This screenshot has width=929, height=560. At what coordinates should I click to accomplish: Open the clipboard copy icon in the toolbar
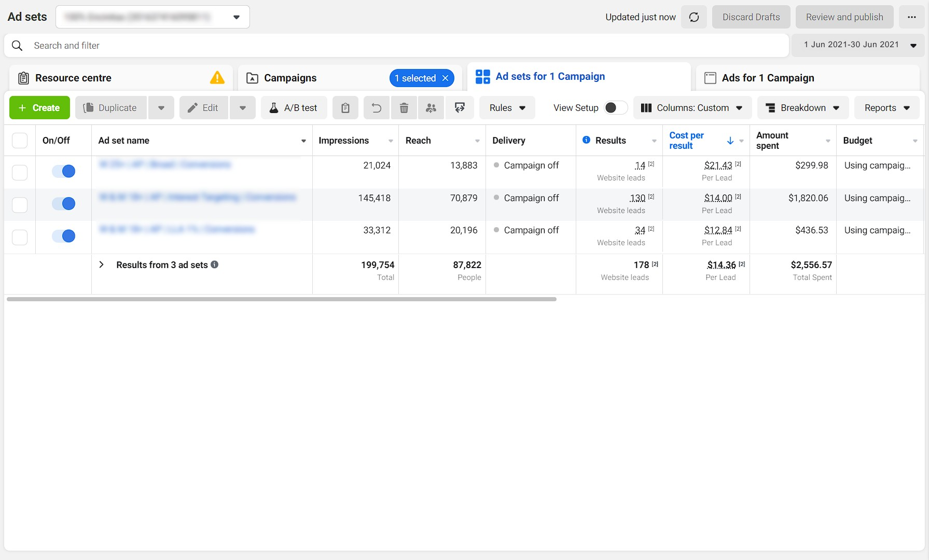tap(345, 107)
